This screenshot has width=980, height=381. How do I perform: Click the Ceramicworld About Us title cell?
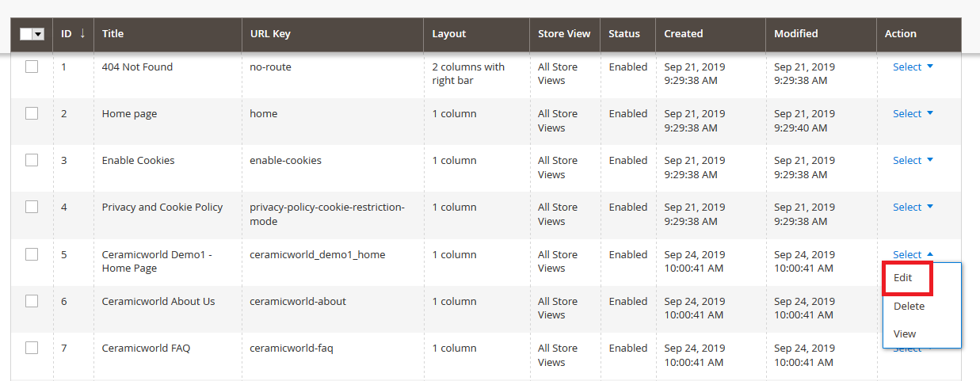pyautogui.click(x=158, y=301)
